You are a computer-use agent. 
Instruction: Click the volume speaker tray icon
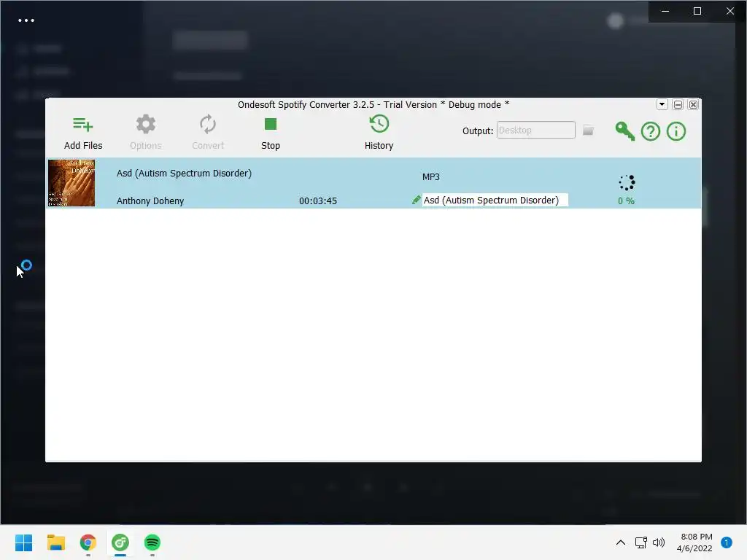(x=659, y=542)
